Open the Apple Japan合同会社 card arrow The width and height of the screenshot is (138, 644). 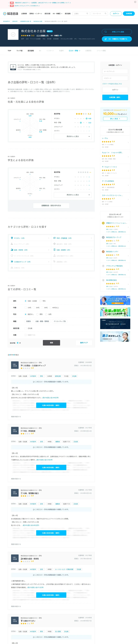coord(128,157)
